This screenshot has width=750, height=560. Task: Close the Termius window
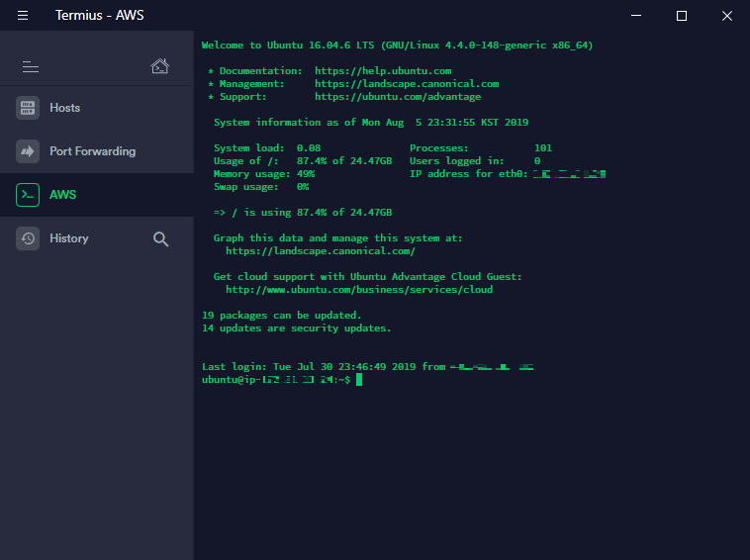point(727,15)
